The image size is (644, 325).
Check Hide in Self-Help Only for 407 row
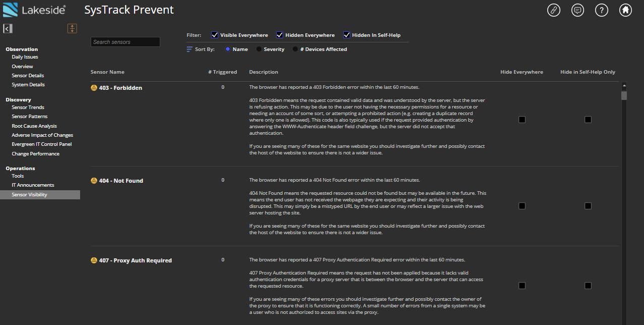pos(588,286)
